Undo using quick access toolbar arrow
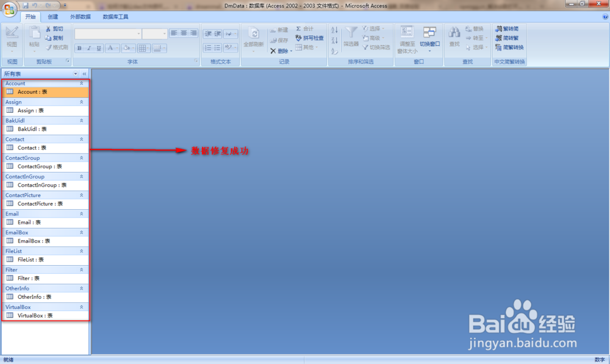Viewport: 610px width, 364px height. pos(35,5)
